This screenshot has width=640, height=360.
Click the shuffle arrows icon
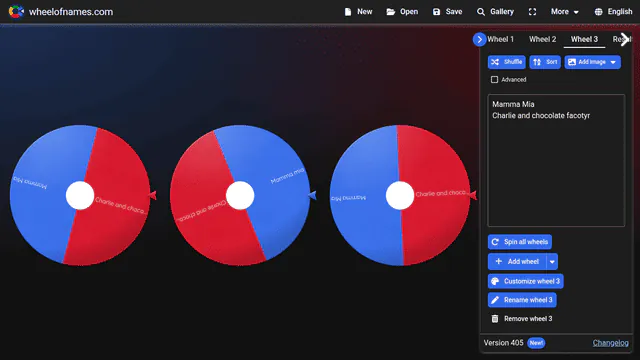[x=495, y=62]
